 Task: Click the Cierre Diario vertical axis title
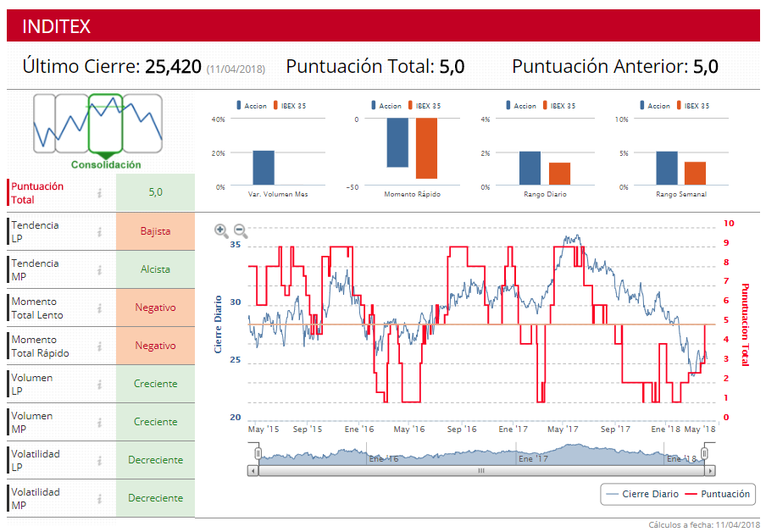(218, 324)
